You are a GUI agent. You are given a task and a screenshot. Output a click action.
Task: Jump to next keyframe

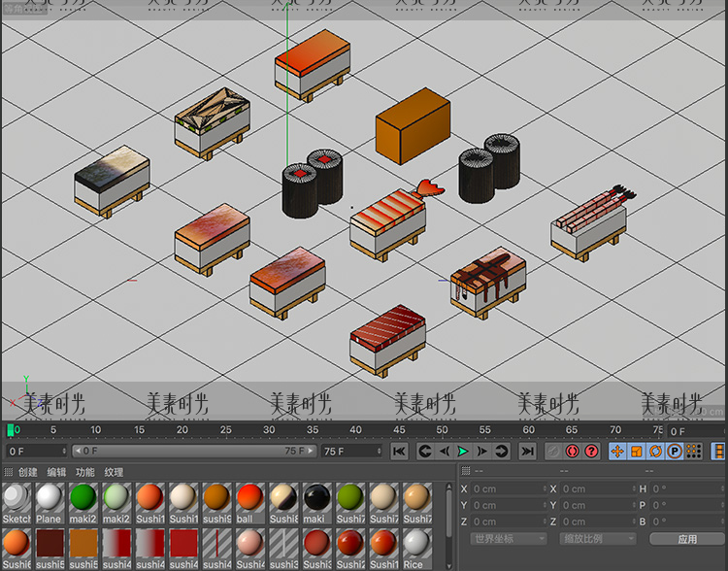(x=501, y=452)
